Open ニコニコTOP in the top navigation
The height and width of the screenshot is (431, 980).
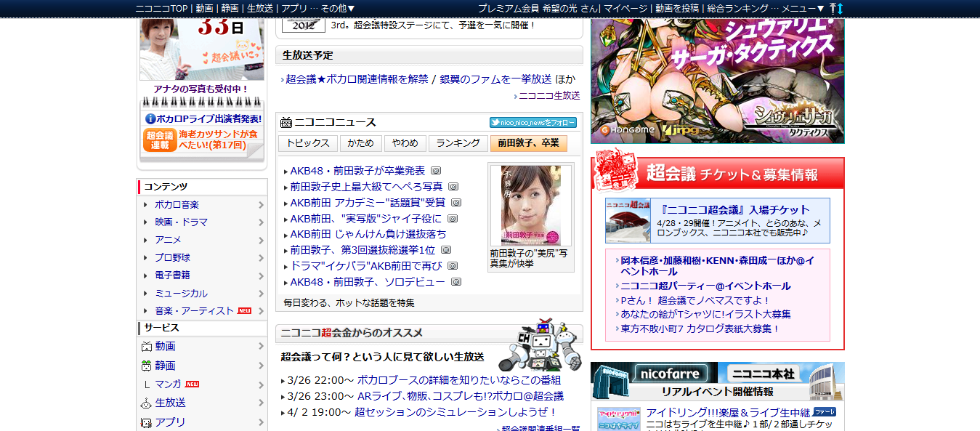click(x=163, y=8)
